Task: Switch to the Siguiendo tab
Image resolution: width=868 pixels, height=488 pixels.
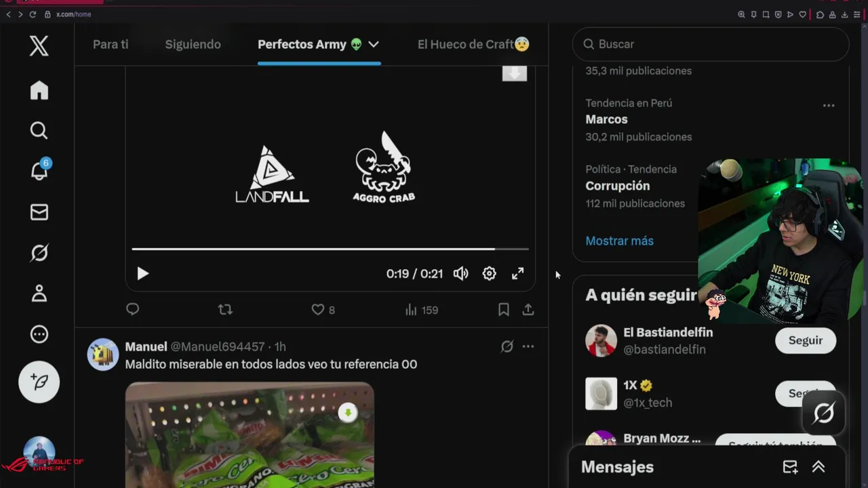Action: click(193, 44)
